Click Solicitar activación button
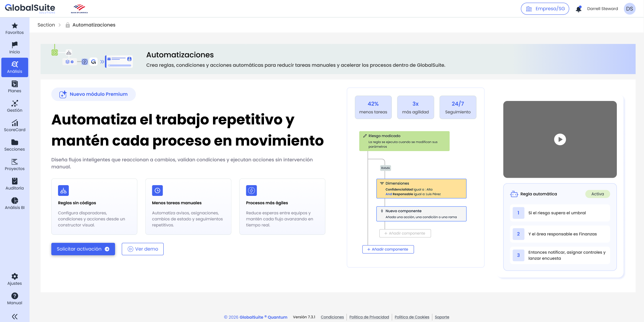The width and height of the screenshot is (644, 322). click(83, 249)
